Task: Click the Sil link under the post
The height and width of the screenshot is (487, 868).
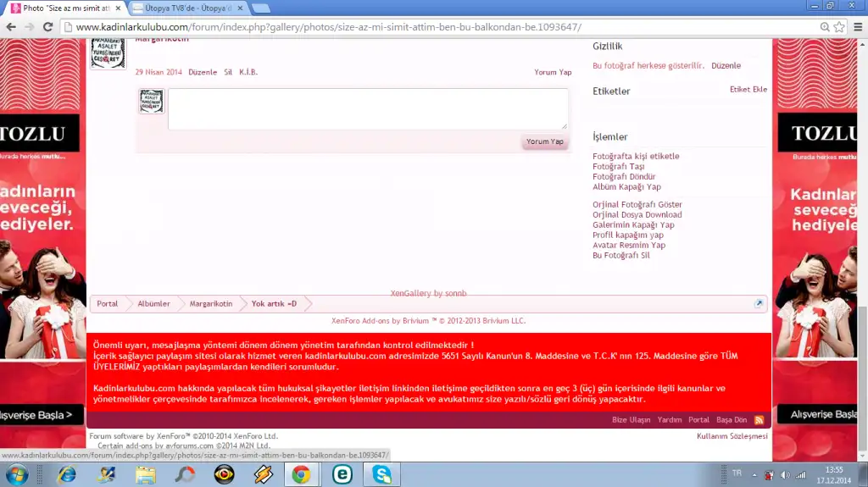Action: click(x=228, y=72)
